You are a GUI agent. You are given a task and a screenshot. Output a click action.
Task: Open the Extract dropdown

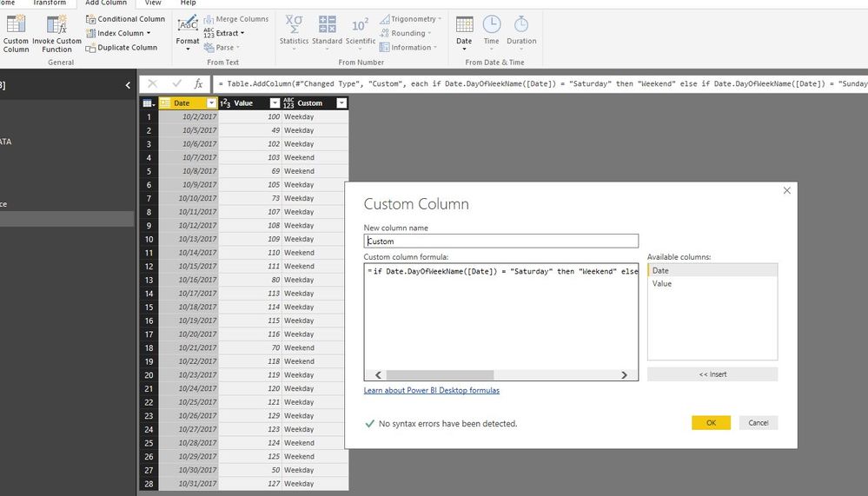pyautogui.click(x=224, y=33)
